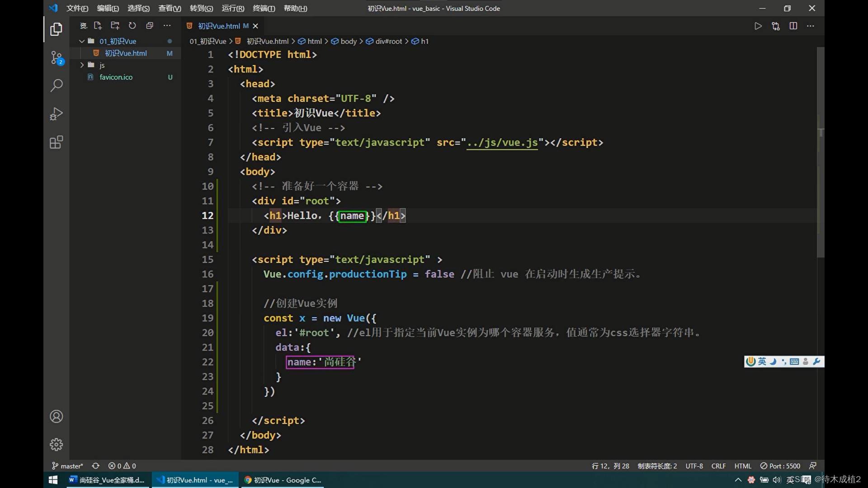
Task: Follow the ../js/vue.js link on line 7
Action: (502, 143)
